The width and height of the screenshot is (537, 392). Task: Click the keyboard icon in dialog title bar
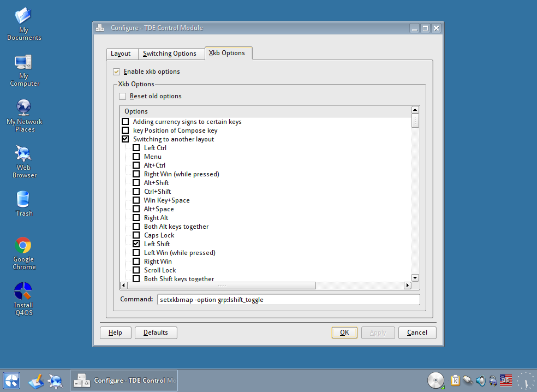tap(100, 28)
